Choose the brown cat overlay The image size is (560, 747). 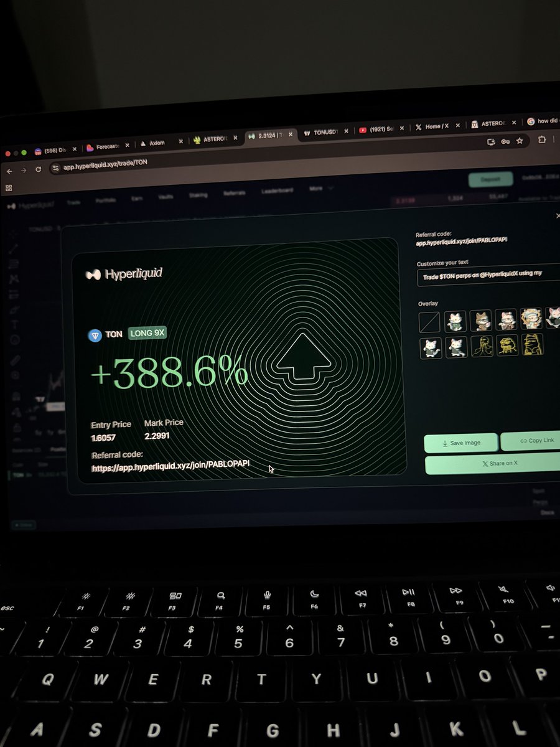click(x=480, y=321)
